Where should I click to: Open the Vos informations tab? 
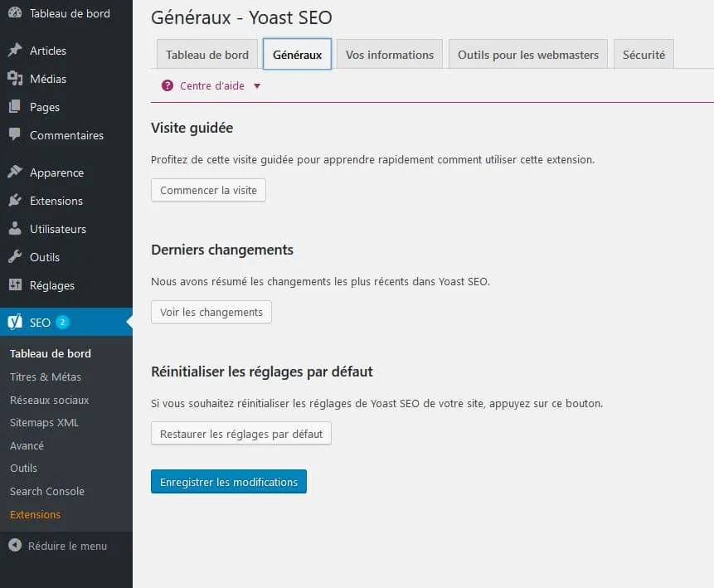tap(390, 55)
